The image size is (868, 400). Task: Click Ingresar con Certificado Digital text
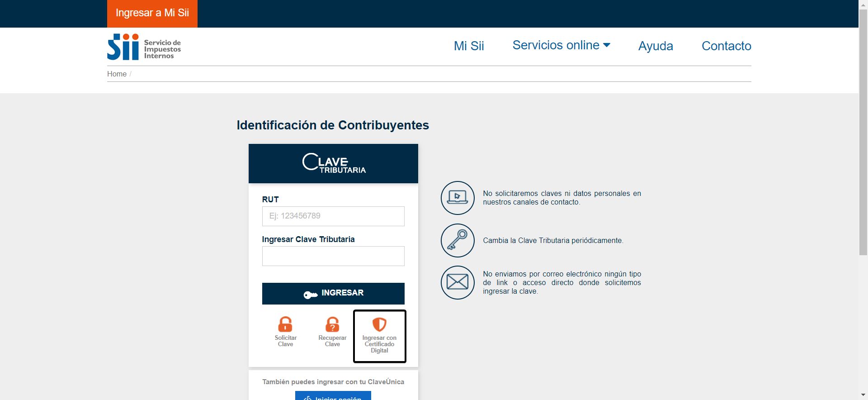[x=379, y=344]
